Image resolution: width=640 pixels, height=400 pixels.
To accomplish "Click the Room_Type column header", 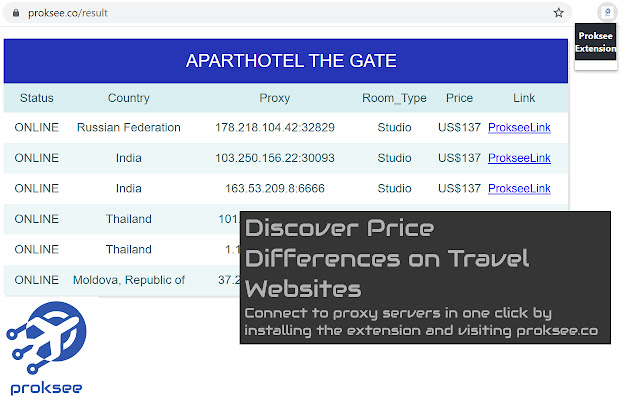I will (x=394, y=98).
